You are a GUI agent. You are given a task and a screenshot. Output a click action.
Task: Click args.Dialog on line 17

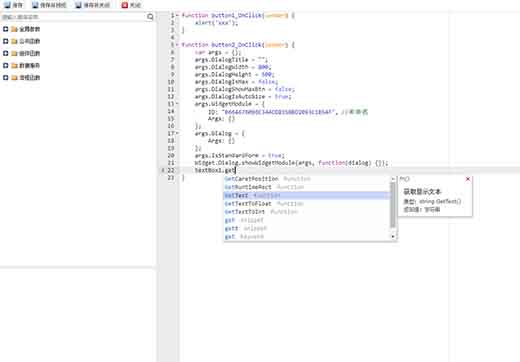click(x=213, y=133)
